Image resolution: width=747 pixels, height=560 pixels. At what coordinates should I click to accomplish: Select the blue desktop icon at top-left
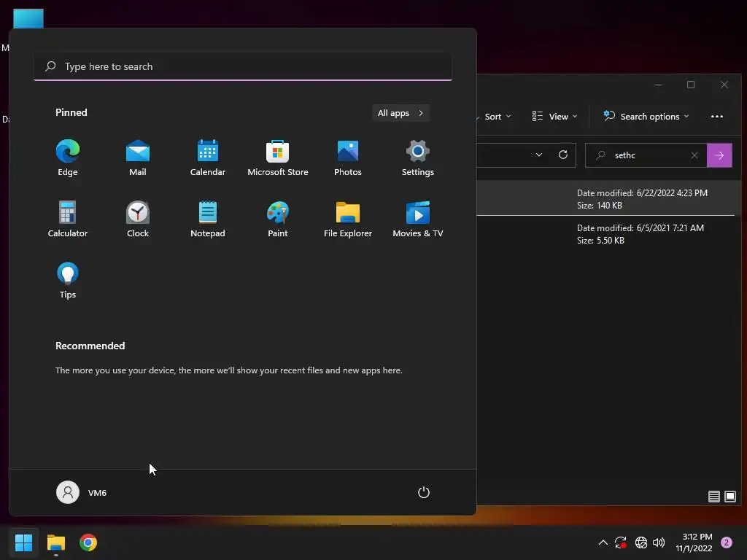(x=28, y=18)
